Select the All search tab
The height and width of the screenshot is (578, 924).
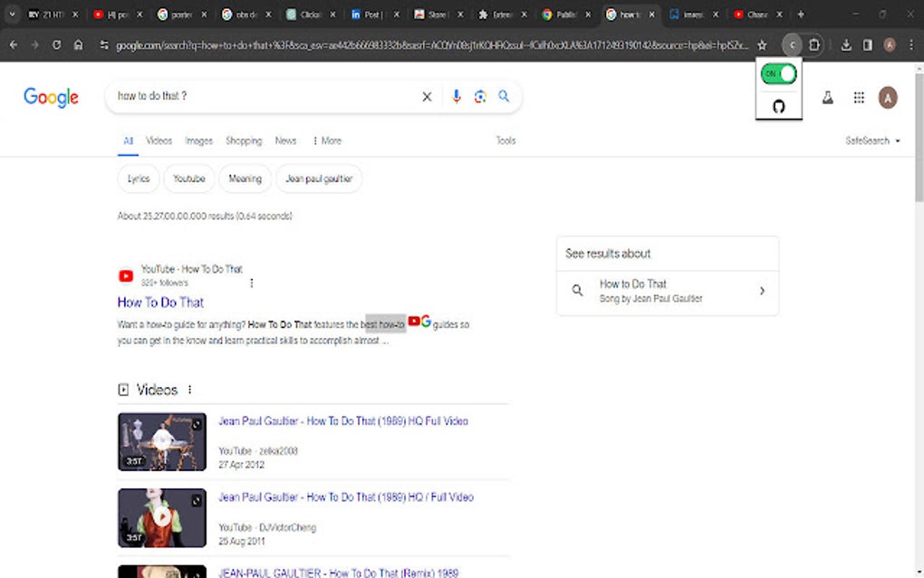pos(128,140)
